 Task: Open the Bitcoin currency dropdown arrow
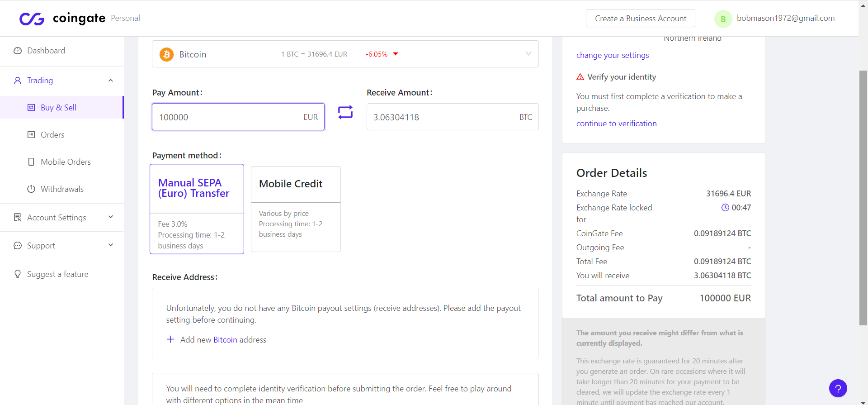click(x=528, y=54)
